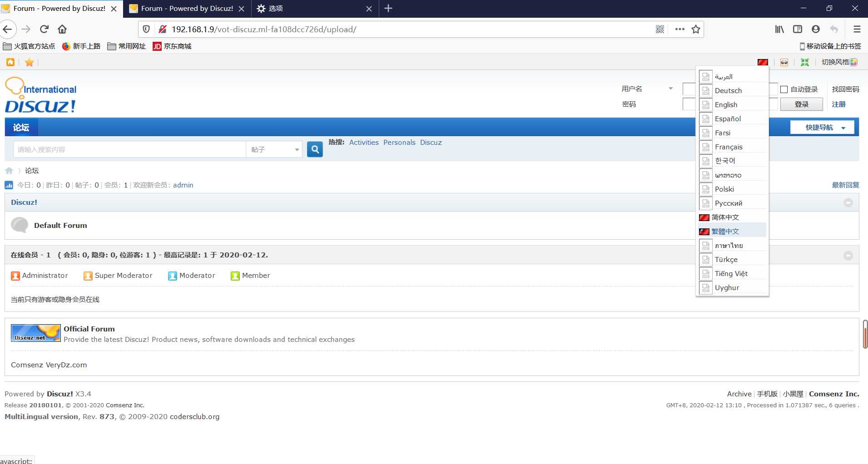Open the 找回密码 password recovery link
868x464 pixels.
tap(845, 89)
